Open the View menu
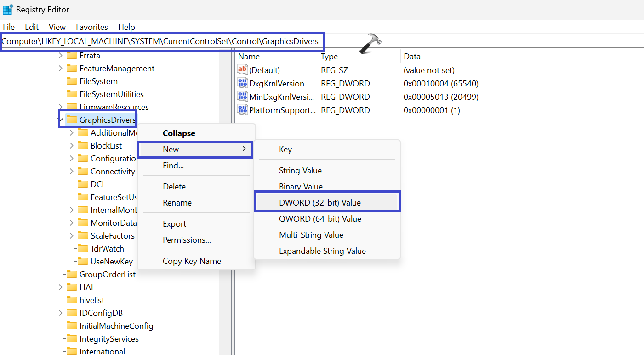This screenshot has width=644, height=355. 57,27
